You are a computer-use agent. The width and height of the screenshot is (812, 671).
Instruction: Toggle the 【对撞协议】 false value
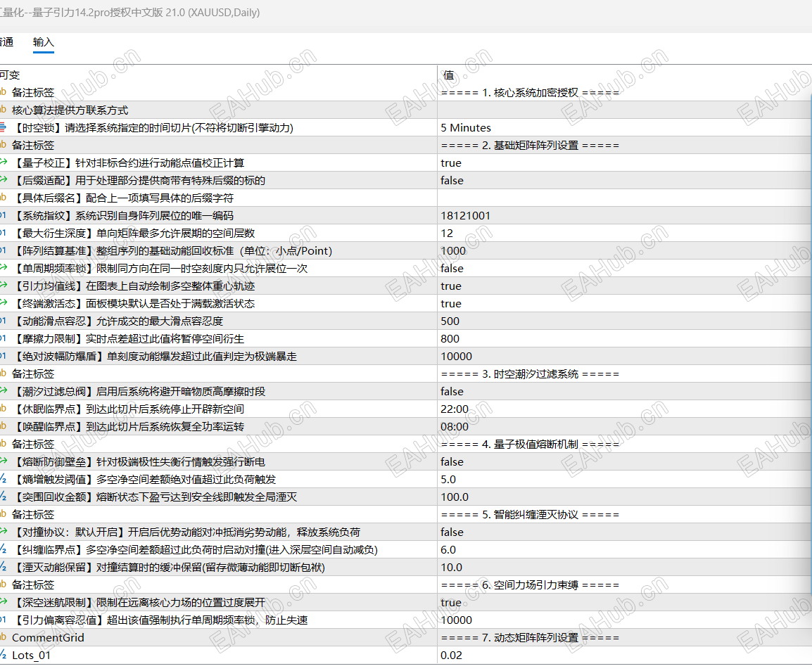[x=452, y=532]
